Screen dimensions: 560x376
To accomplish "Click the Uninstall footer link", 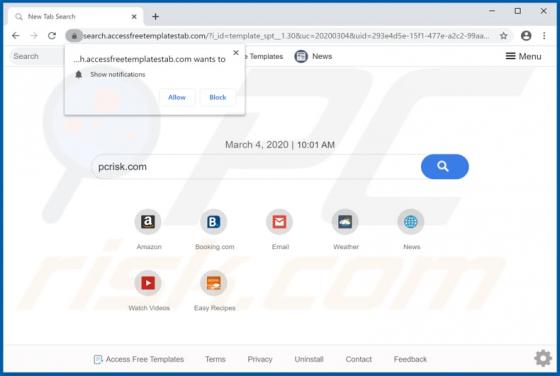I will pyautogui.click(x=309, y=359).
